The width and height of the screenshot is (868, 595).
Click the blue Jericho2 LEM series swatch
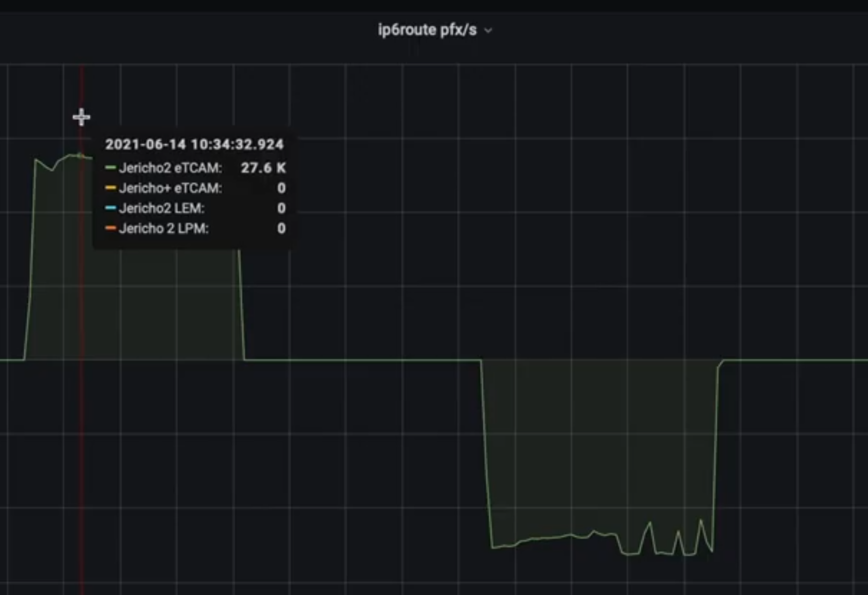click(110, 208)
